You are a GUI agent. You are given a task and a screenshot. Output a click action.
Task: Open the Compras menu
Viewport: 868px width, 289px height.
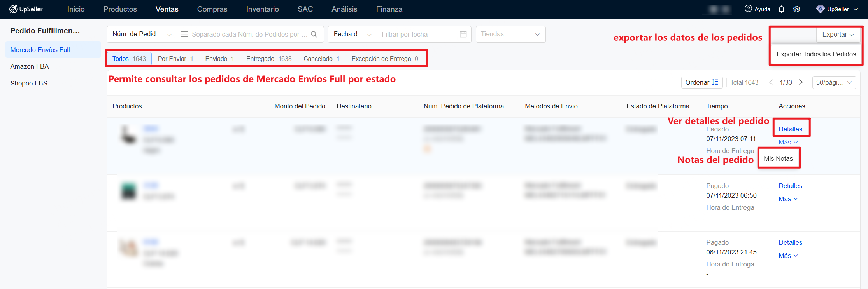[212, 9]
